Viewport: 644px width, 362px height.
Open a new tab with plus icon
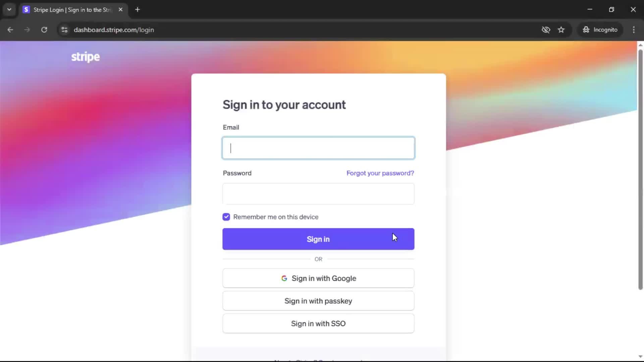coord(138,10)
